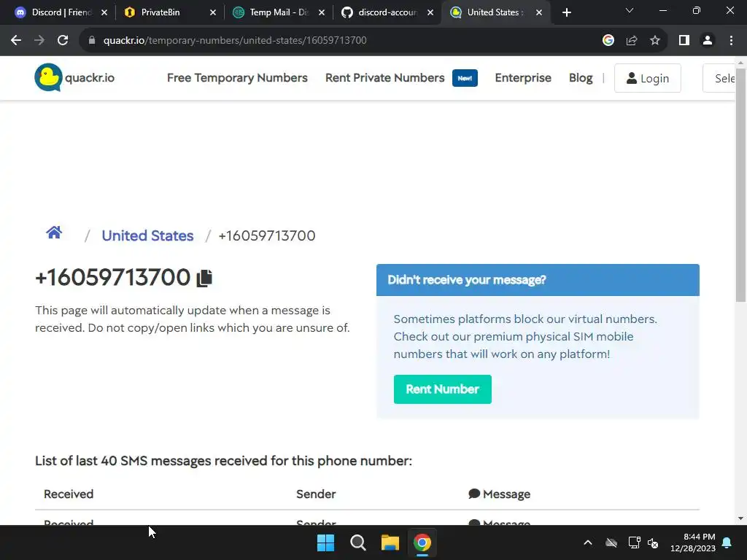Copy the phone number with the clipboard icon
This screenshot has height=560, width=747.
coord(204,278)
